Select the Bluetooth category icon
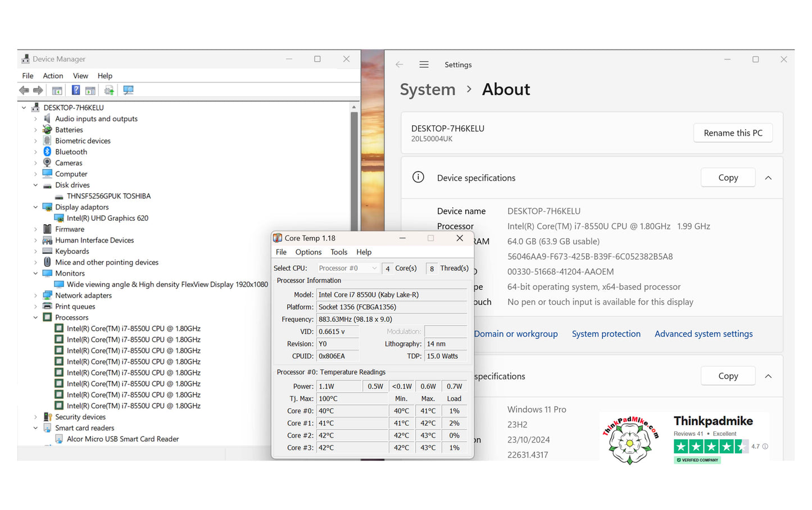Image resolution: width=812 pixels, height=510 pixels. (47, 152)
